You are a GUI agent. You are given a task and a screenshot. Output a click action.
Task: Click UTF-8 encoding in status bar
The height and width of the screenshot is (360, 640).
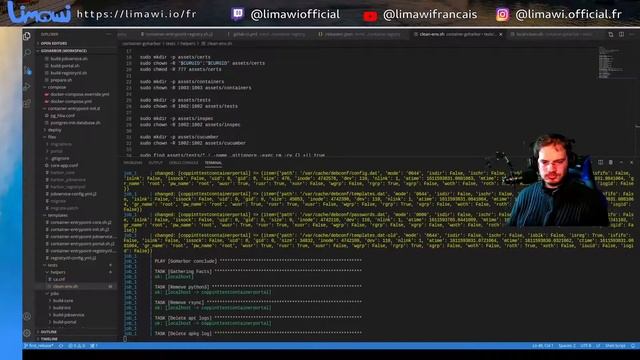(586, 346)
